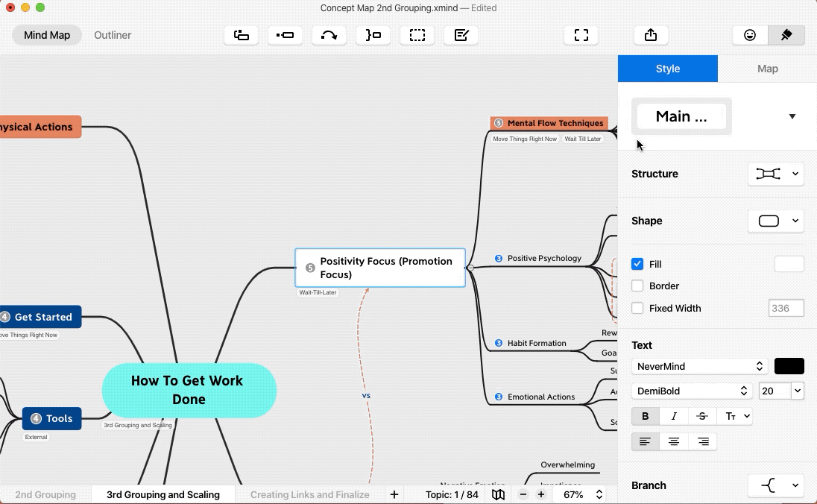Open the Branch line style dropdown

click(775, 485)
